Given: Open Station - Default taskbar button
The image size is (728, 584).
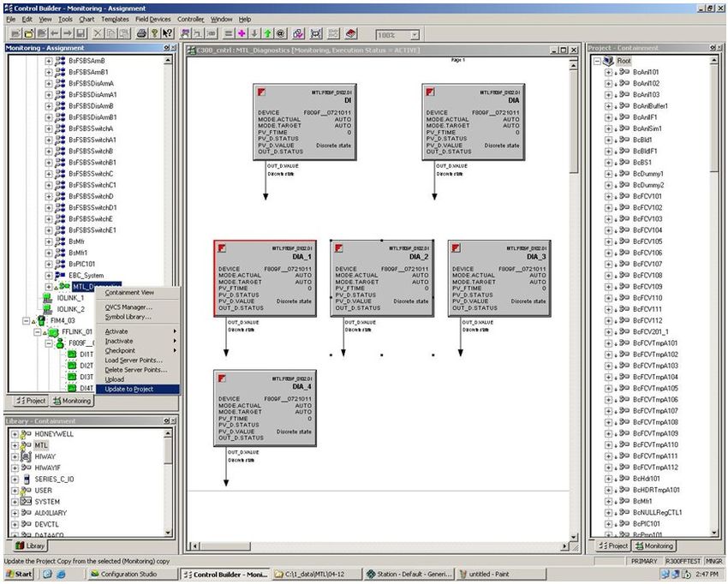Looking at the screenshot, I should click(x=409, y=575).
